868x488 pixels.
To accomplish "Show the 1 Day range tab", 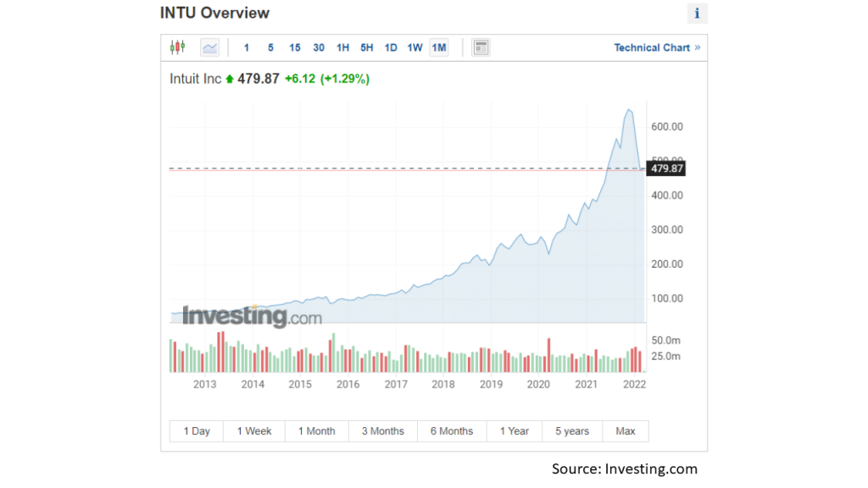I will pos(197,431).
